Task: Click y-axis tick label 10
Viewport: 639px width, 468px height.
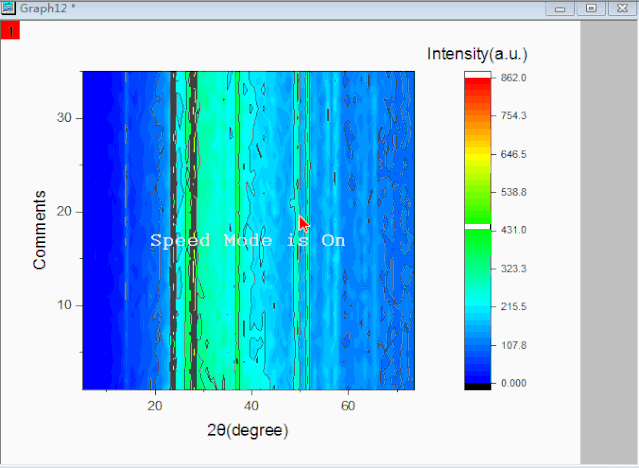Action: point(65,305)
